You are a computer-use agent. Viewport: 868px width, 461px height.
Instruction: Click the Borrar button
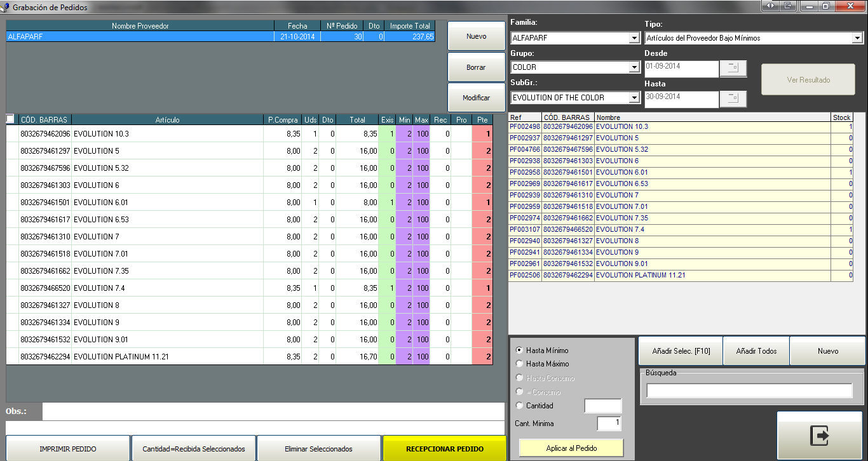click(476, 67)
